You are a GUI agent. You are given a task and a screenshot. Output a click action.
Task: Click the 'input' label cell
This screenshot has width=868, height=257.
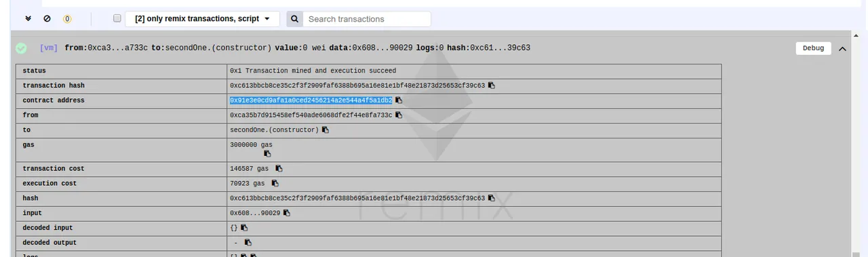(x=121, y=213)
